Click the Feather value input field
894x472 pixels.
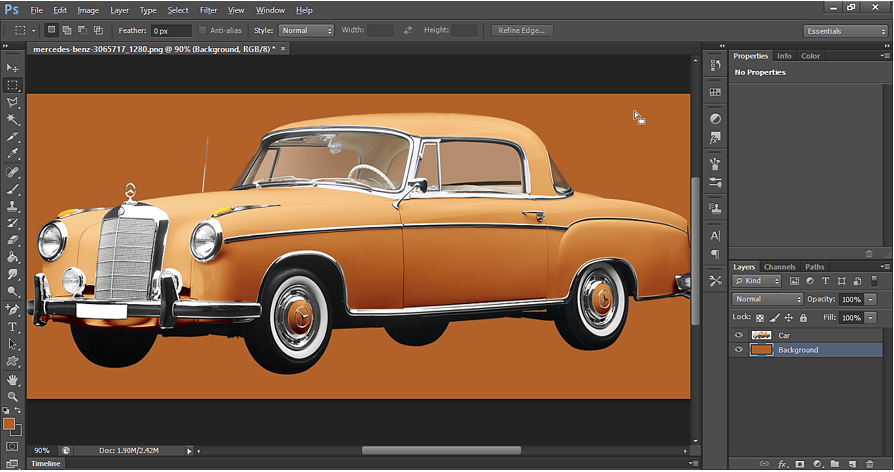[x=170, y=31]
